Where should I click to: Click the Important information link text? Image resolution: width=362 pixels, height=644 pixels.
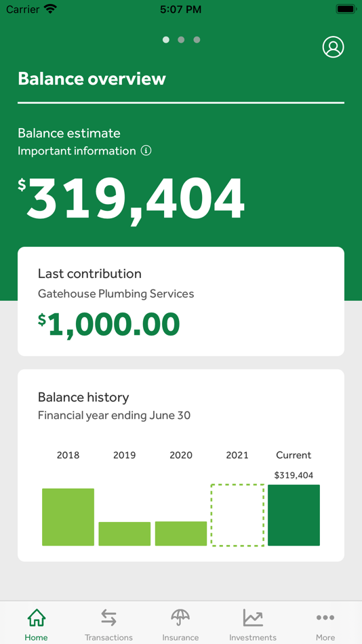coord(77,150)
